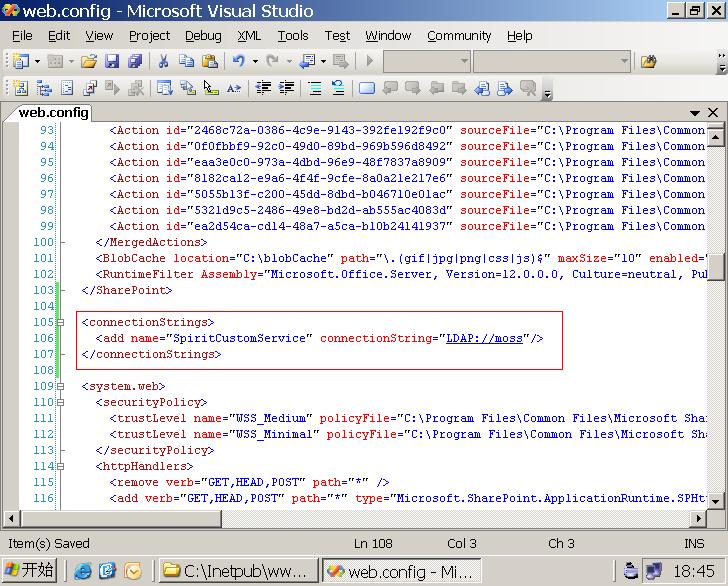The height and width of the screenshot is (586, 728).
Task: Click the Cut scissors icon
Action: pos(164,62)
